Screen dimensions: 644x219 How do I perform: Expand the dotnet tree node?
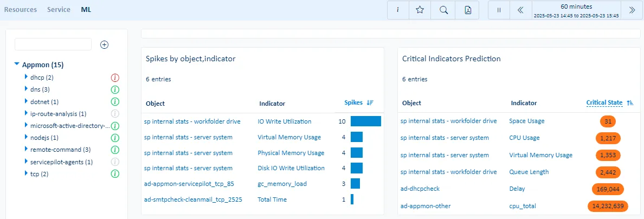pyautogui.click(x=26, y=101)
